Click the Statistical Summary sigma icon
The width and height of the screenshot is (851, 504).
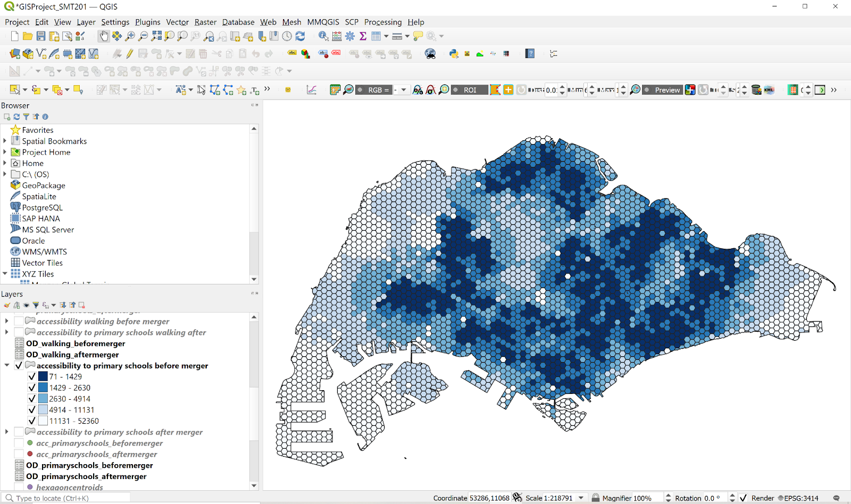click(x=363, y=36)
